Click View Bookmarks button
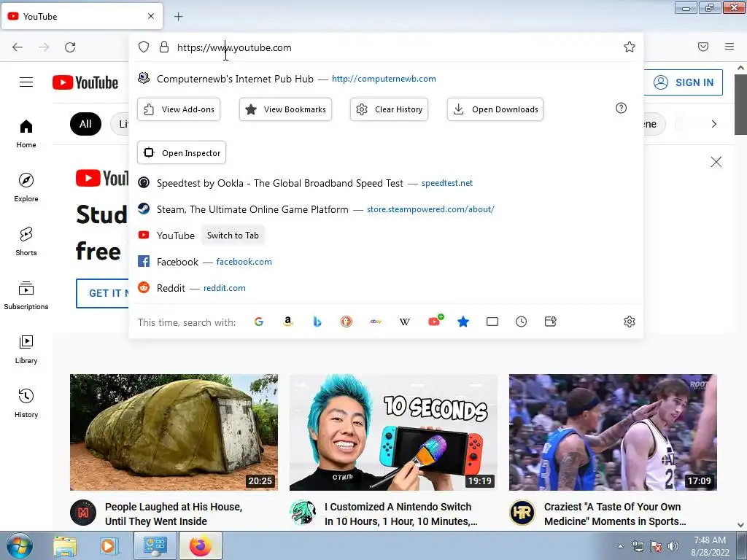Image resolution: width=747 pixels, height=560 pixels. coord(285,109)
